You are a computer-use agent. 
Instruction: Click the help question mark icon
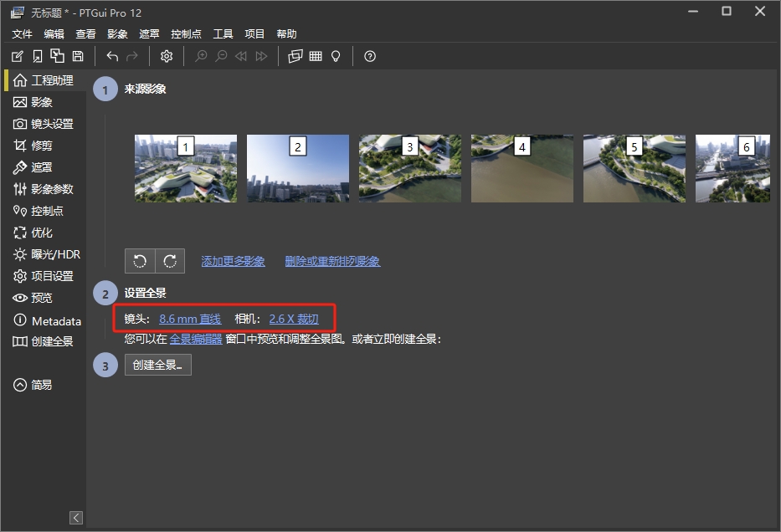pyautogui.click(x=370, y=56)
